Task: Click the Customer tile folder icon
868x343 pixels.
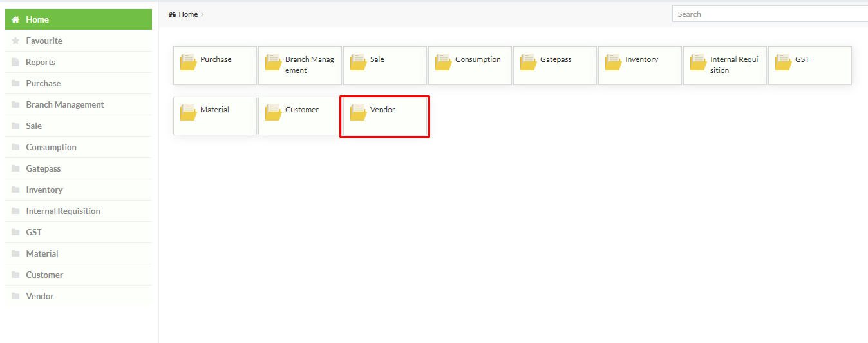Action: coord(273,112)
